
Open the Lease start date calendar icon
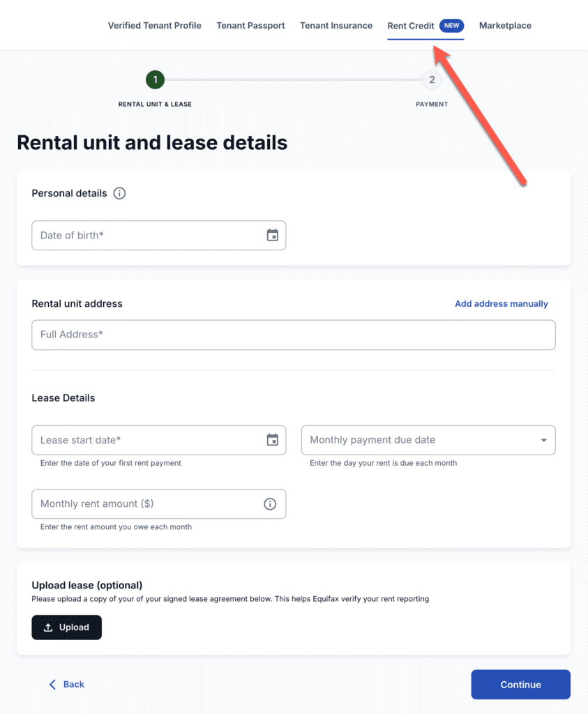point(273,440)
